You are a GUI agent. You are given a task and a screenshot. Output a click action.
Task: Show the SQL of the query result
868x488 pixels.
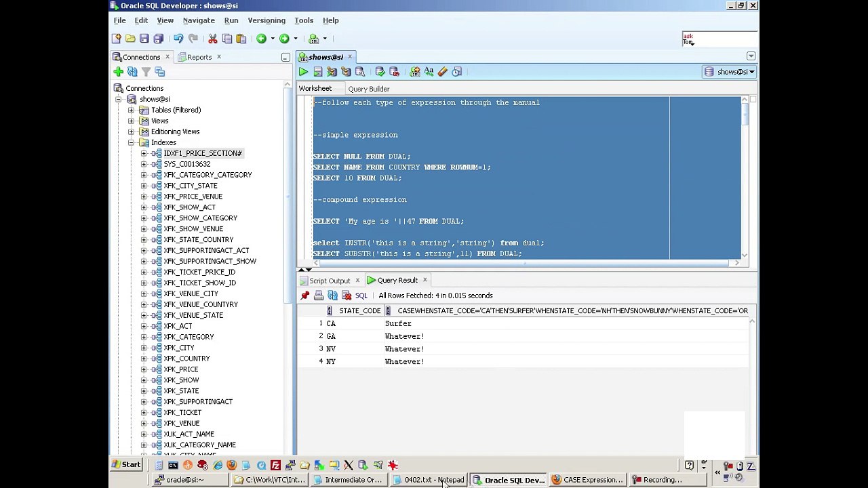pyautogui.click(x=361, y=296)
